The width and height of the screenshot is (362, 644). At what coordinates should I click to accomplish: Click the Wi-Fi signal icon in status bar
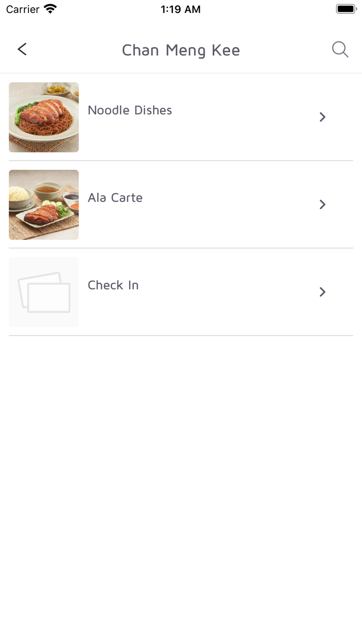pos(50,9)
